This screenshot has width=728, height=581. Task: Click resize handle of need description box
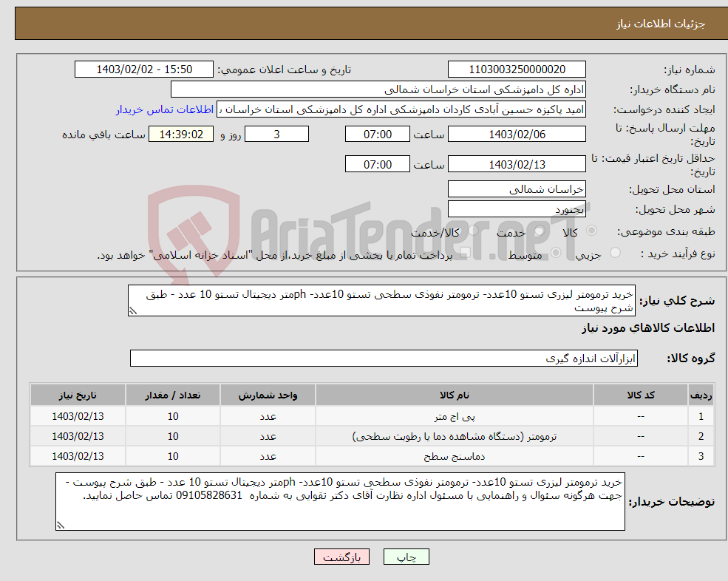coord(133,311)
